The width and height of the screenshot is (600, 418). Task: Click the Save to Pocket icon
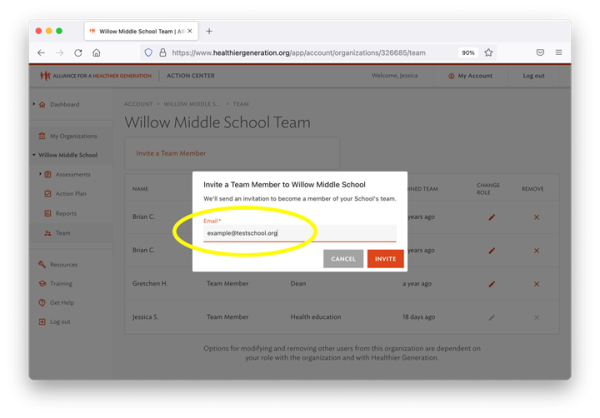(539, 52)
